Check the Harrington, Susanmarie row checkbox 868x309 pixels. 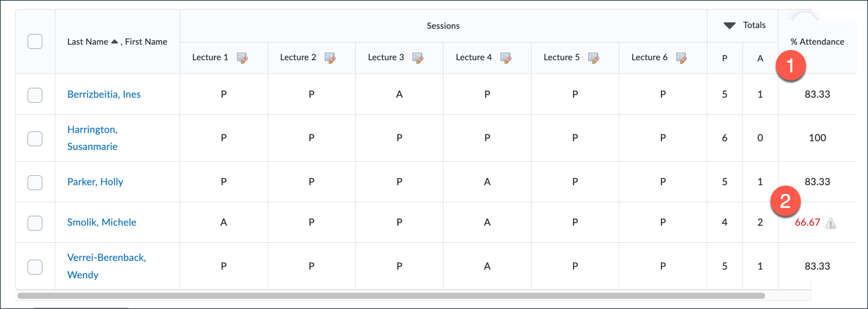(x=35, y=138)
